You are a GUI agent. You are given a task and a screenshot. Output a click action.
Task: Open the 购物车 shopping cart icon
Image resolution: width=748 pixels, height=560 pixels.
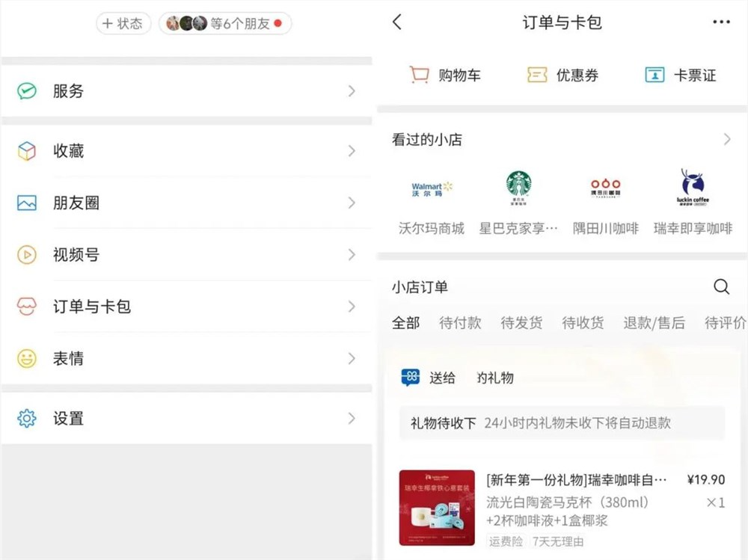420,75
